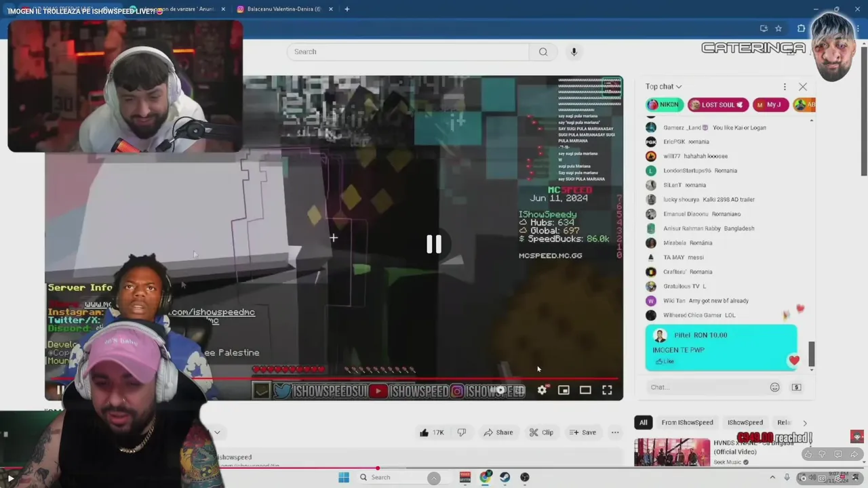Seek on the red video progress bar

click(x=332, y=378)
